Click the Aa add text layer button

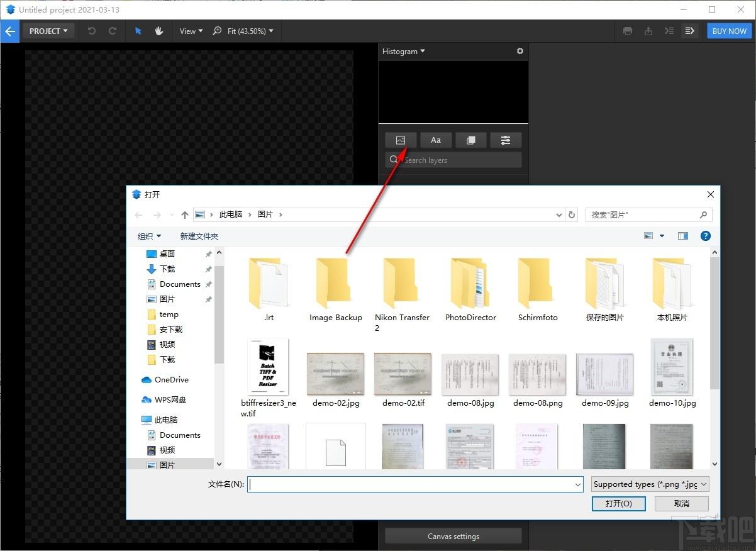coord(436,140)
